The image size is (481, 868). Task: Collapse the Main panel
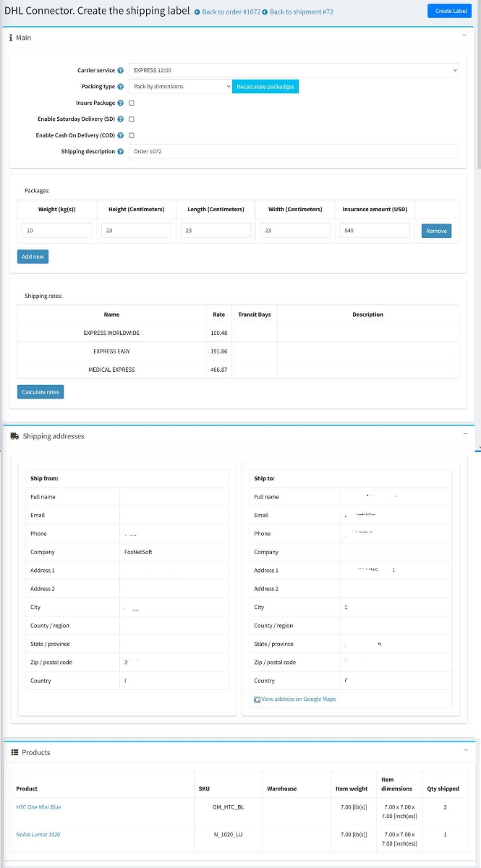click(x=464, y=35)
